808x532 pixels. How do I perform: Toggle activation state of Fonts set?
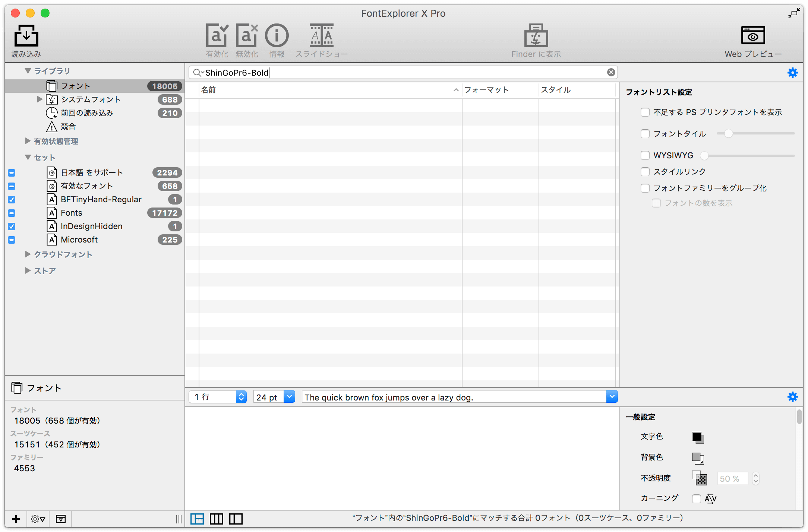(12, 213)
